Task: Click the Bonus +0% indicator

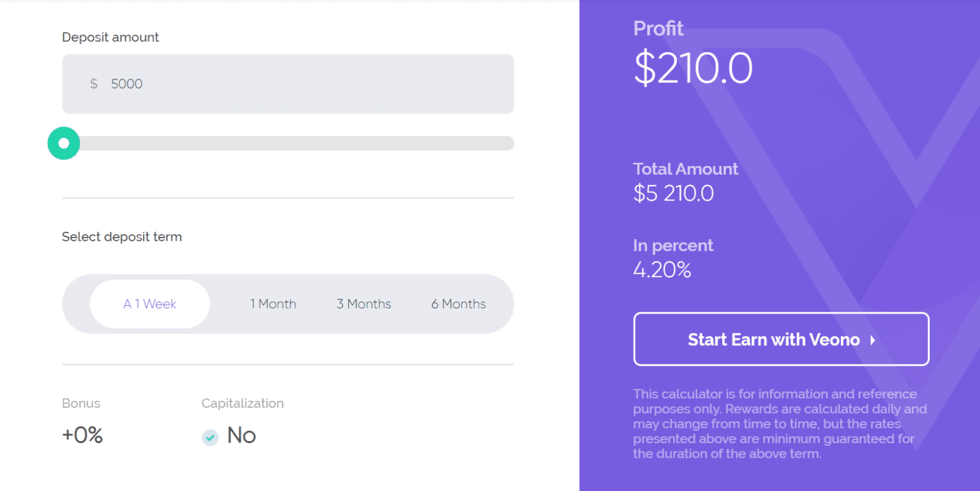Action: point(82,435)
